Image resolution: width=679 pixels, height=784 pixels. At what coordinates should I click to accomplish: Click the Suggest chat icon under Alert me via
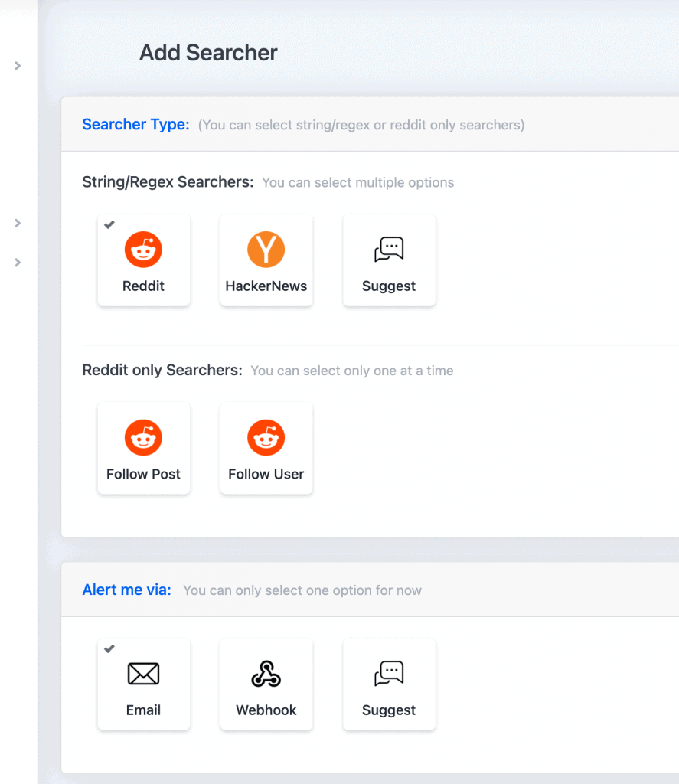tap(389, 673)
